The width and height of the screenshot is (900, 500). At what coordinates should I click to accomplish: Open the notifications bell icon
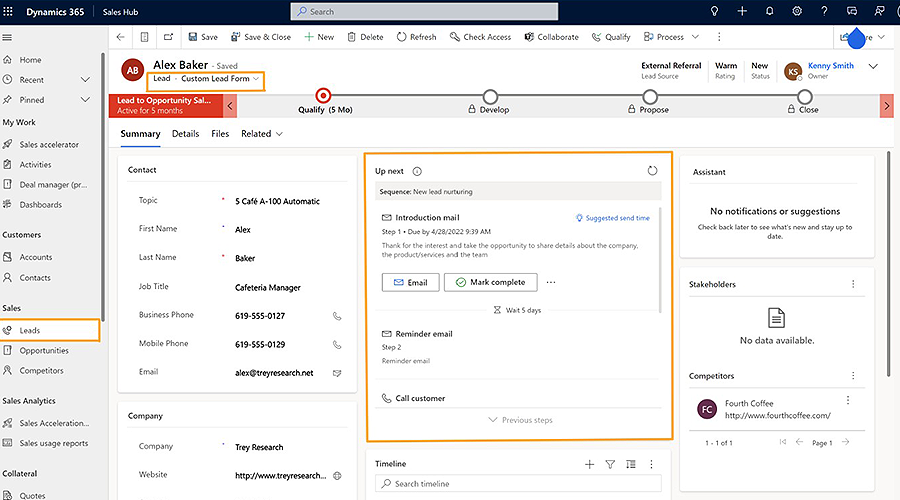pos(769,11)
